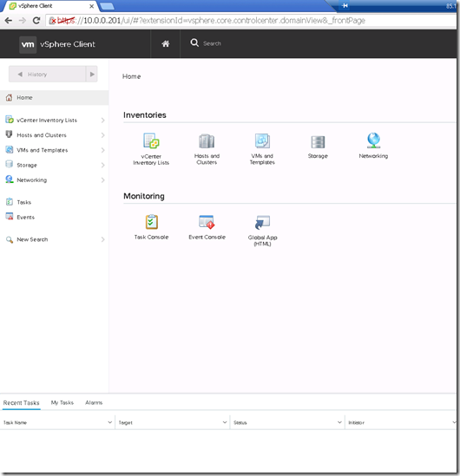Switch to Alarms tab

coord(94,402)
